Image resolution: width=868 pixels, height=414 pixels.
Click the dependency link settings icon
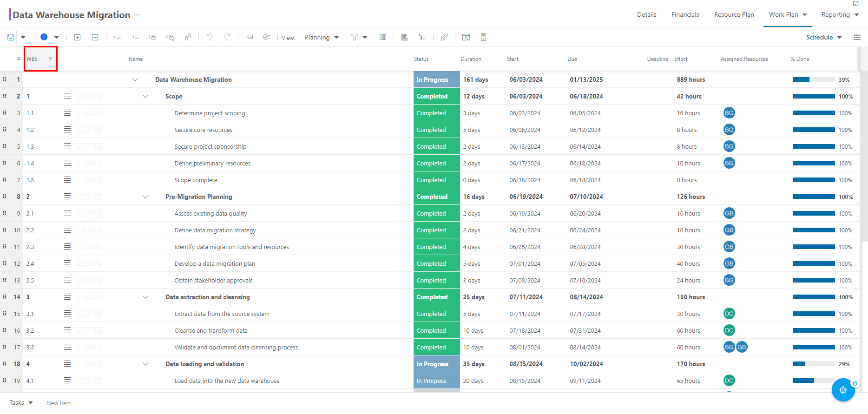coord(444,37)
